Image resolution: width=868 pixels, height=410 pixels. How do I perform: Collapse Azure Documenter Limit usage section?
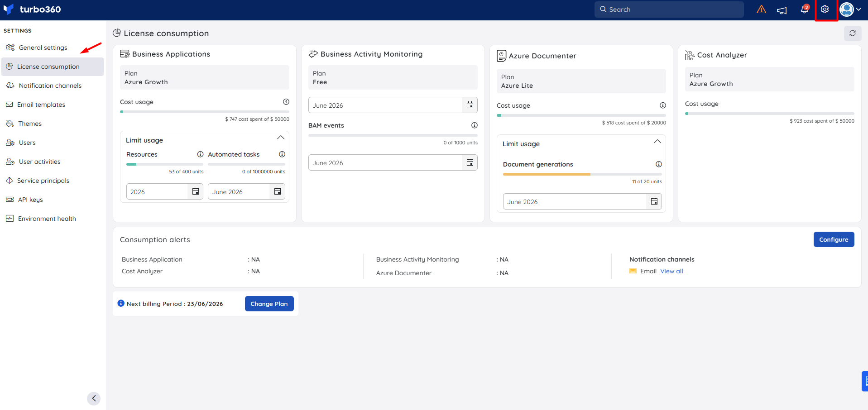pyautogui.click(x=657, y=142)
